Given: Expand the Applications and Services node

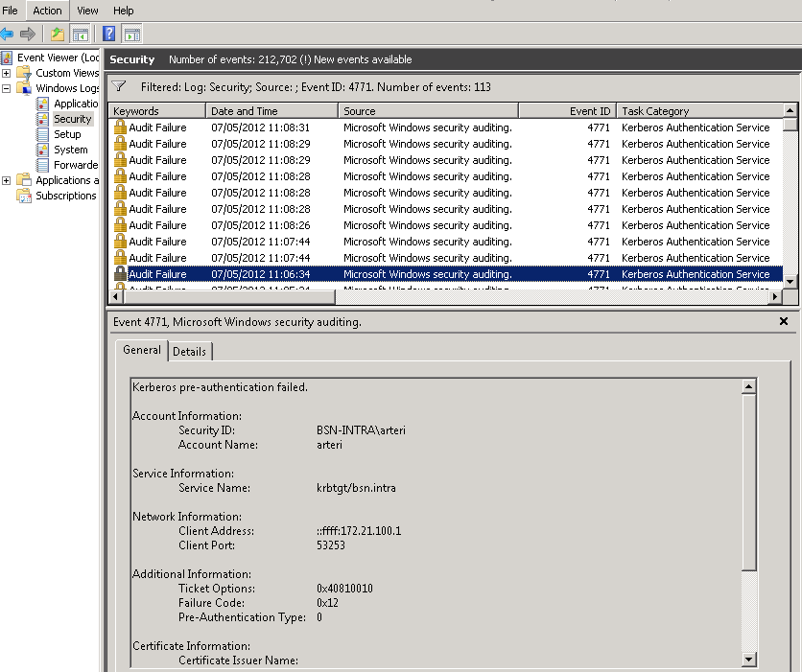Looking at the screenshot, I should point(7,180).
